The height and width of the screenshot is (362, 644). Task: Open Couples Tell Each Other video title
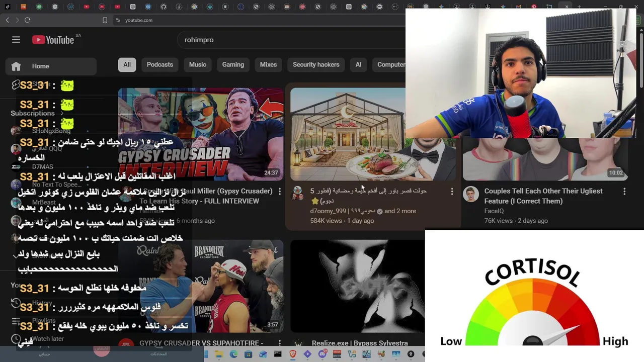(543, 196)
